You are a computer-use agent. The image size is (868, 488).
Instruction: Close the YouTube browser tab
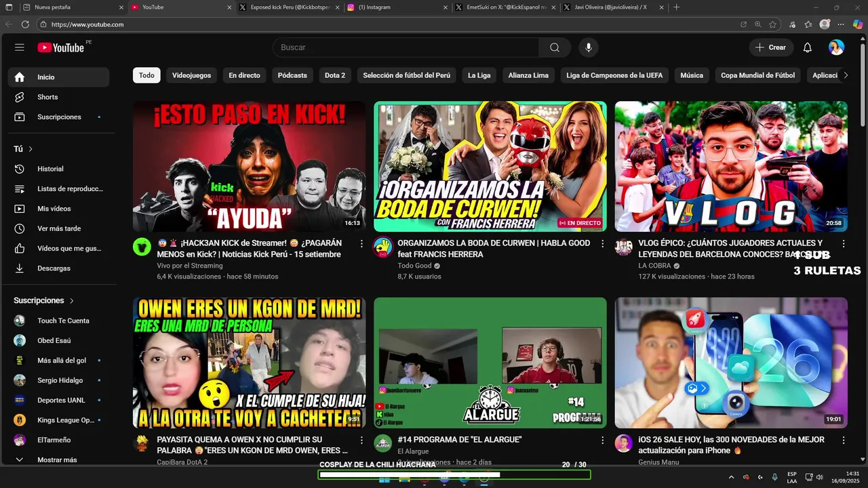click(x=229, y=7)
